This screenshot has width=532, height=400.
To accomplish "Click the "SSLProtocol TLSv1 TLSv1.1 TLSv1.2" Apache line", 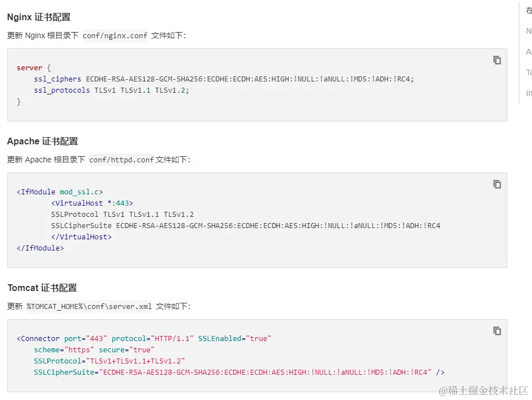I will (122, 215).
